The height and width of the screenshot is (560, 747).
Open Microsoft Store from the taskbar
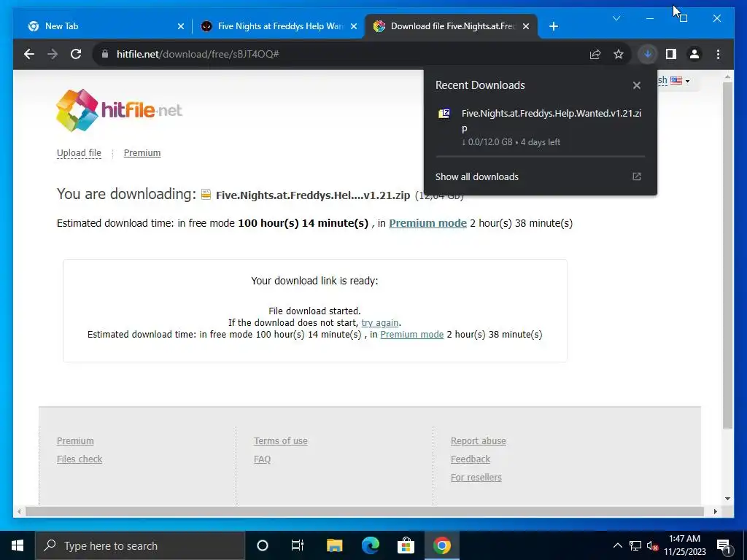click(x=406, y=545)
